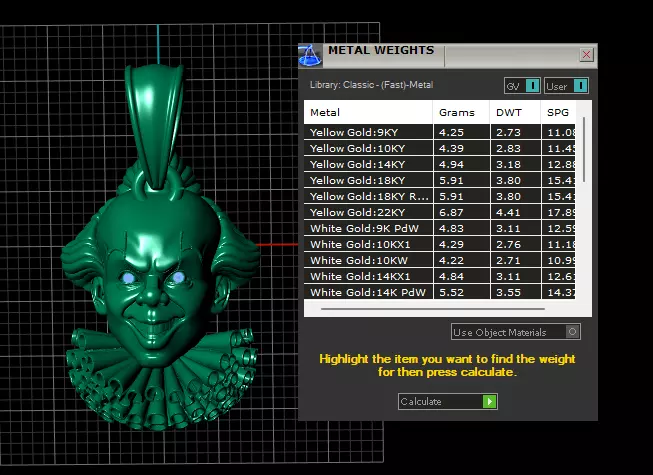Click the Library: Classic - (Fast)-Metal label
Screen dimensions: 653x475
pyautogui.click(x=371, y=85)
